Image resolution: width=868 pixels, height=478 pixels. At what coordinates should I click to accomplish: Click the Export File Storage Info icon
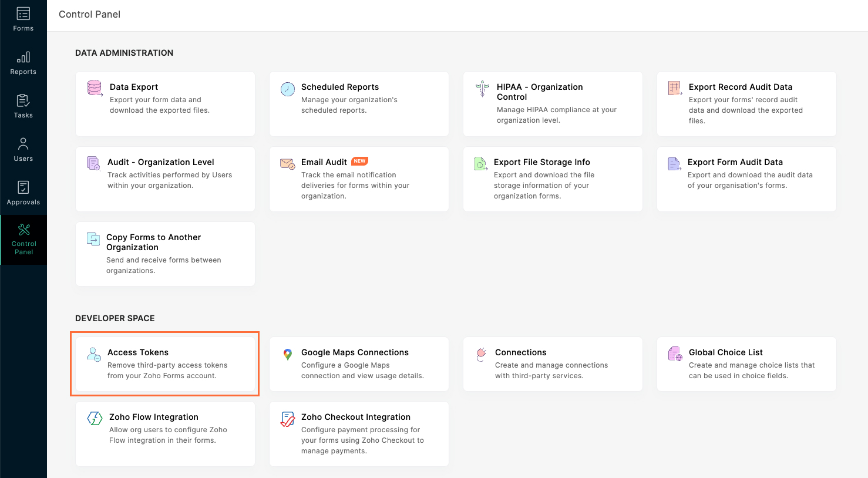[x=481, y=164]
